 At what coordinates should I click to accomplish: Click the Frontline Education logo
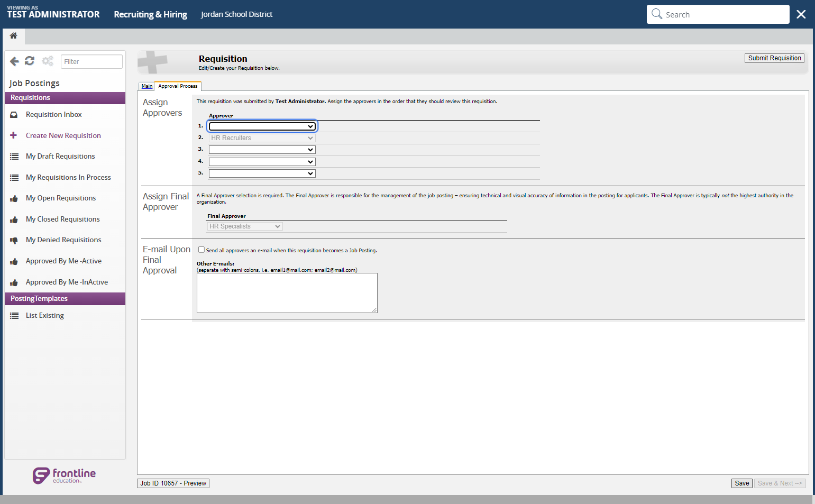pos(64,475)
